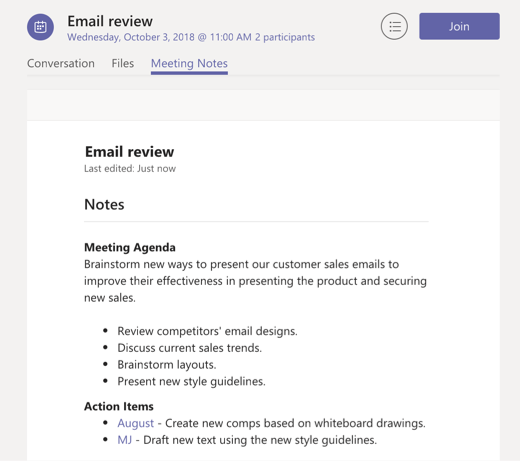Click the MJ mention link
This screenshot has width=520, height=461.
pos(125,440)
